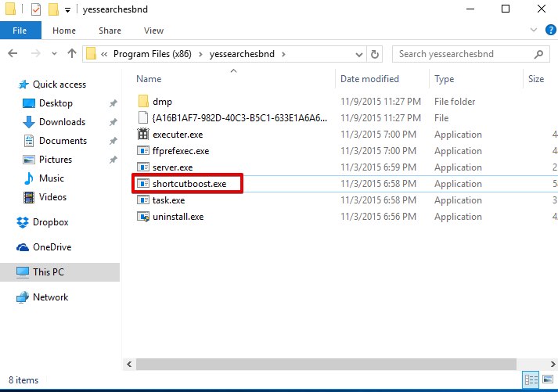This screenshot has width=558, height=392.
Task: Sort files by Date modified column
Action: tap(369, 79)
